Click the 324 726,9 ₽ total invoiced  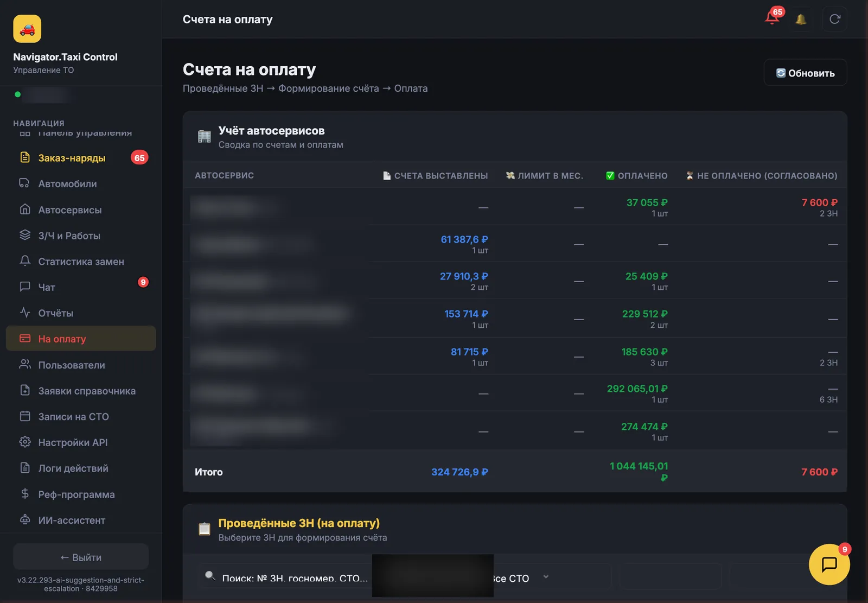click(459, 472)
